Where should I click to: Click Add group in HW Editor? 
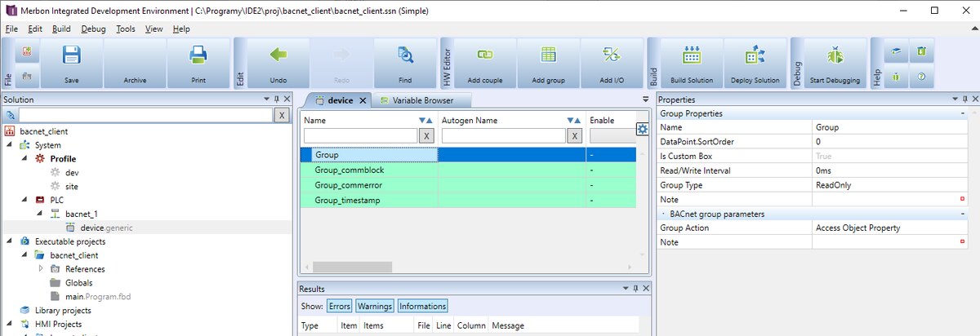(548, 56)
